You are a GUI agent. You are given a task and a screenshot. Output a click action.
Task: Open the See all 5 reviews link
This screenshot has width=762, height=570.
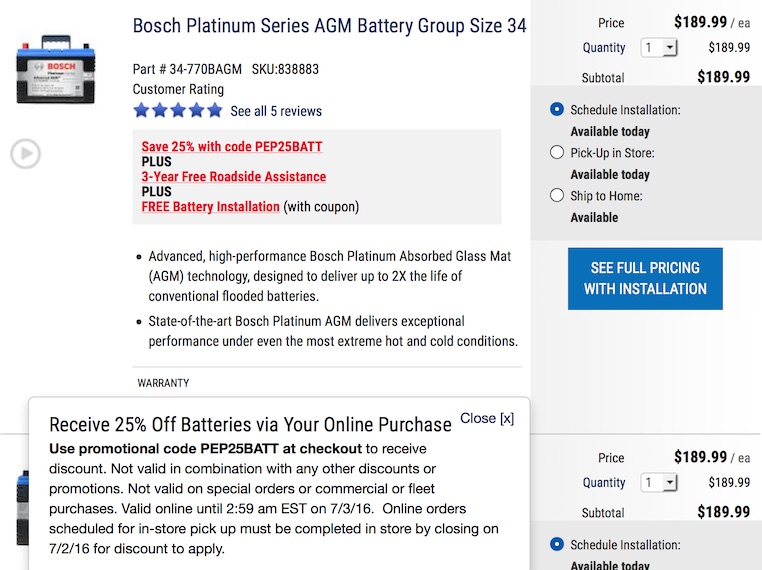tap(276, 111)
